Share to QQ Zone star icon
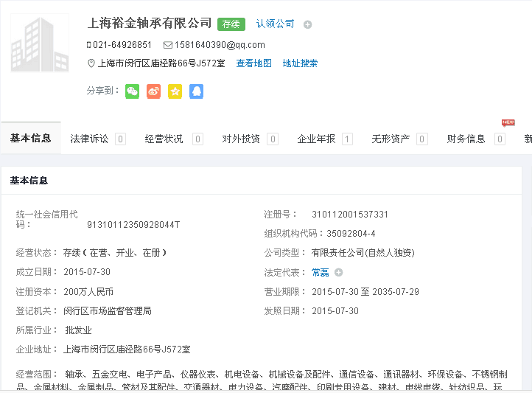This screenshot has width=532, height=393. [175, 91]
